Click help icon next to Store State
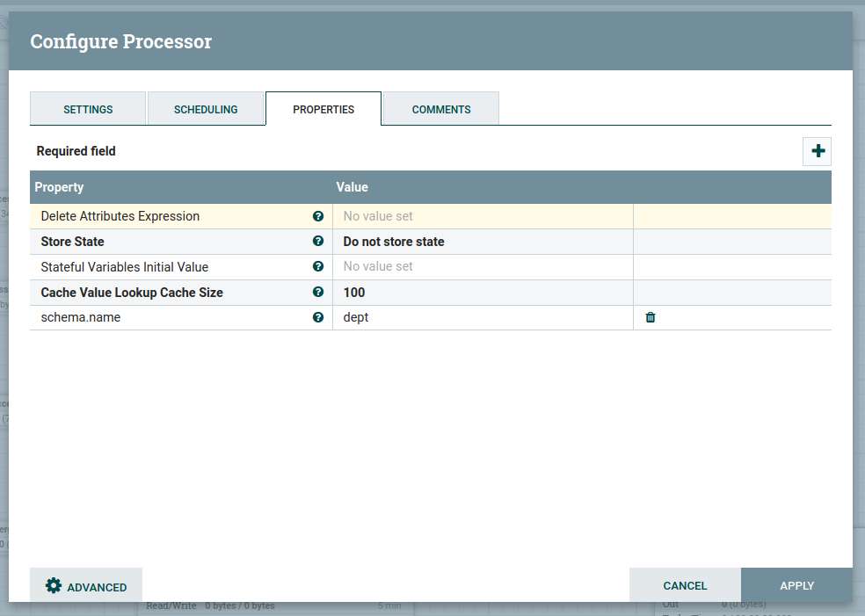This screenshot has height=616, width=865. pos(318,242)
